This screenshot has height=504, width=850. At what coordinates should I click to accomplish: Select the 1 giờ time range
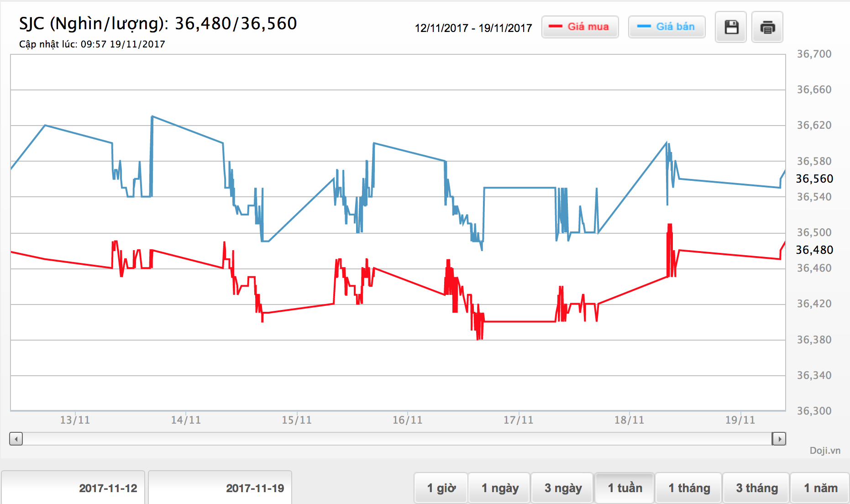(441, 488)
